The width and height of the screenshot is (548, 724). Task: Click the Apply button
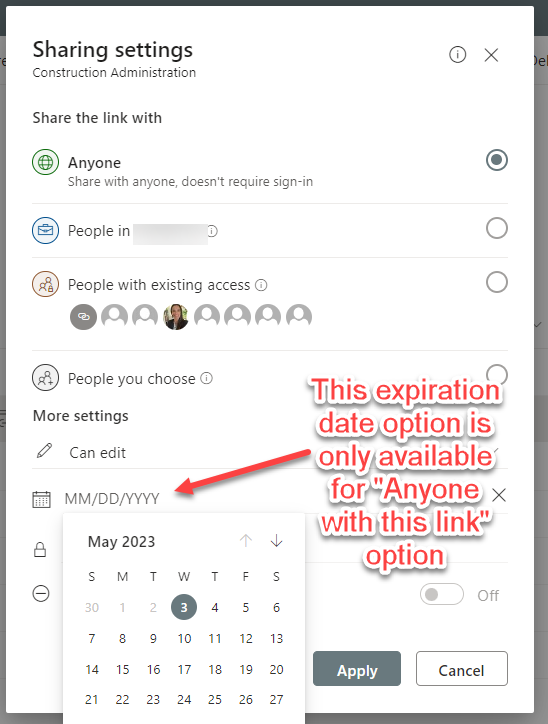coord(357,669)
